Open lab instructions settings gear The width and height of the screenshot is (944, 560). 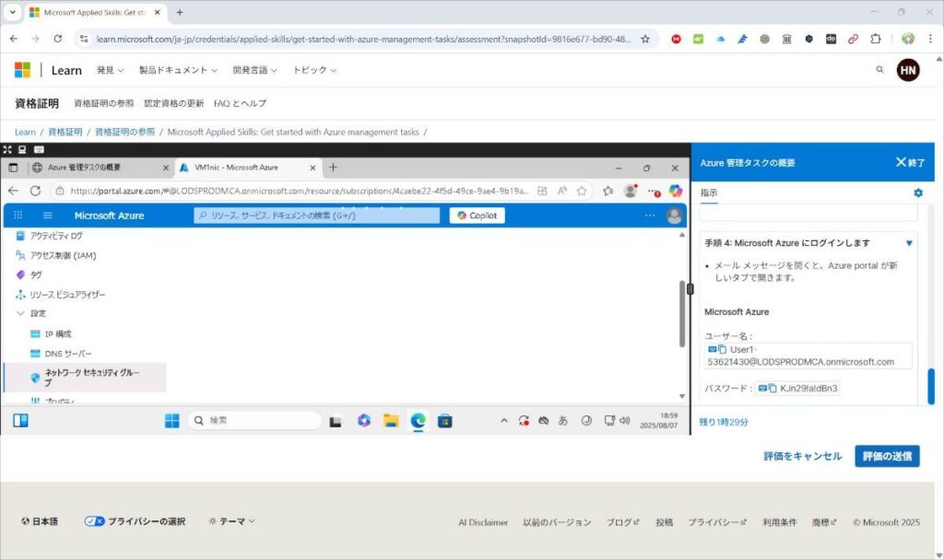917,192
